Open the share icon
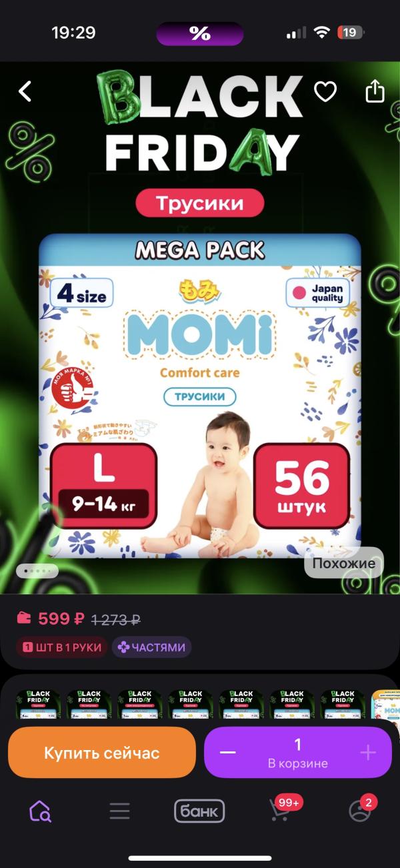The image size is (400, 868). [x=375, y=91]
